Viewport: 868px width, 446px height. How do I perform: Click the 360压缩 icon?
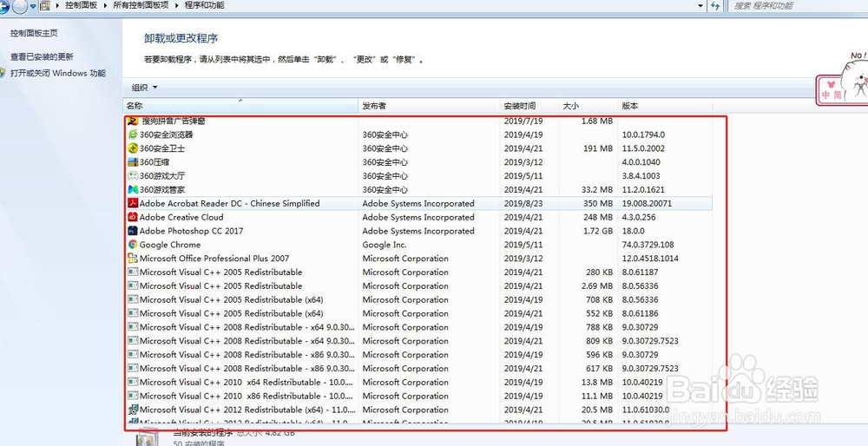(x=133, y=162)
